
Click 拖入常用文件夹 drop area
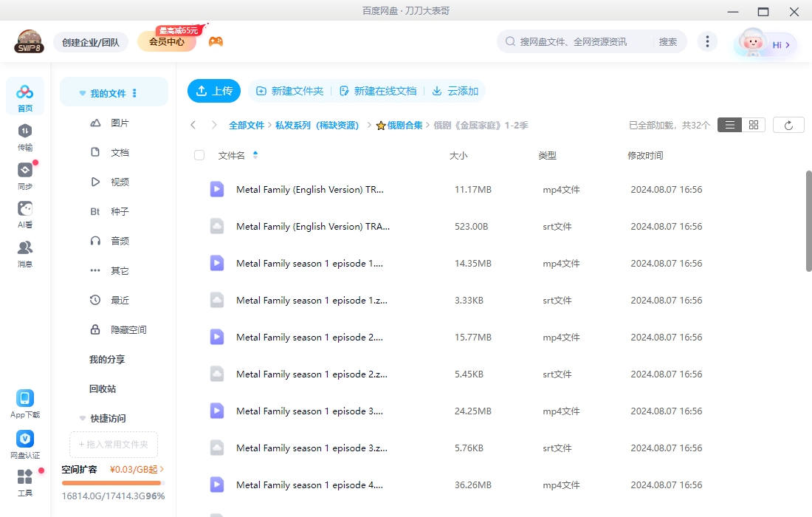tap(114, 445)
